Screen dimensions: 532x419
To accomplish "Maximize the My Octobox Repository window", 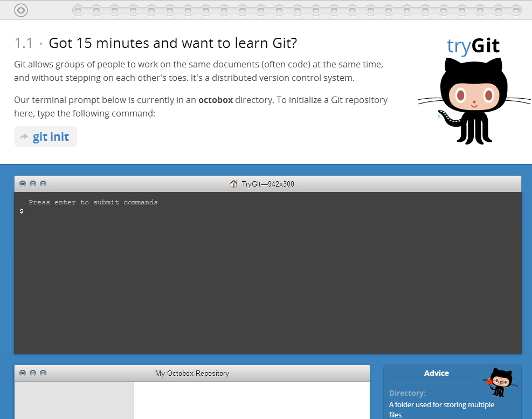I will 43,373.
